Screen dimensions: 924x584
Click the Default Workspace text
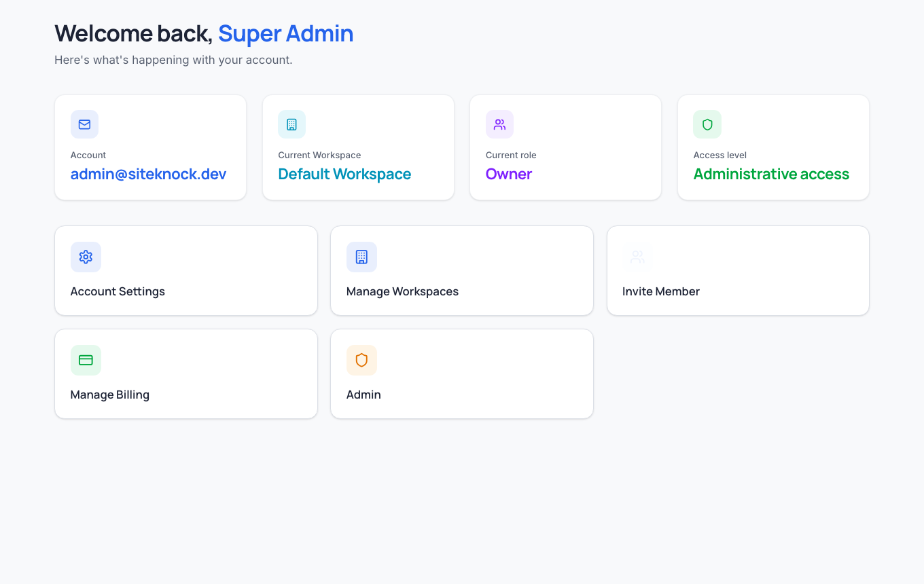coord(344,174)
